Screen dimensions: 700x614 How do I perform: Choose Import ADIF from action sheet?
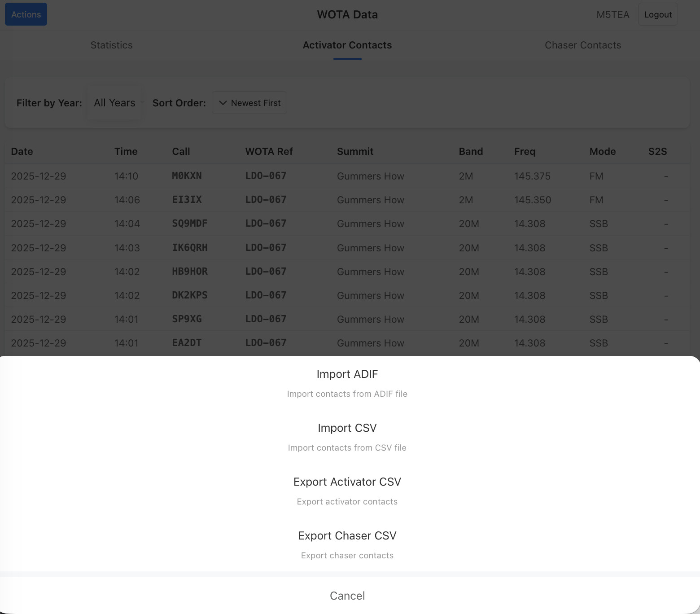pyautogui.click(x=347, y=382)
